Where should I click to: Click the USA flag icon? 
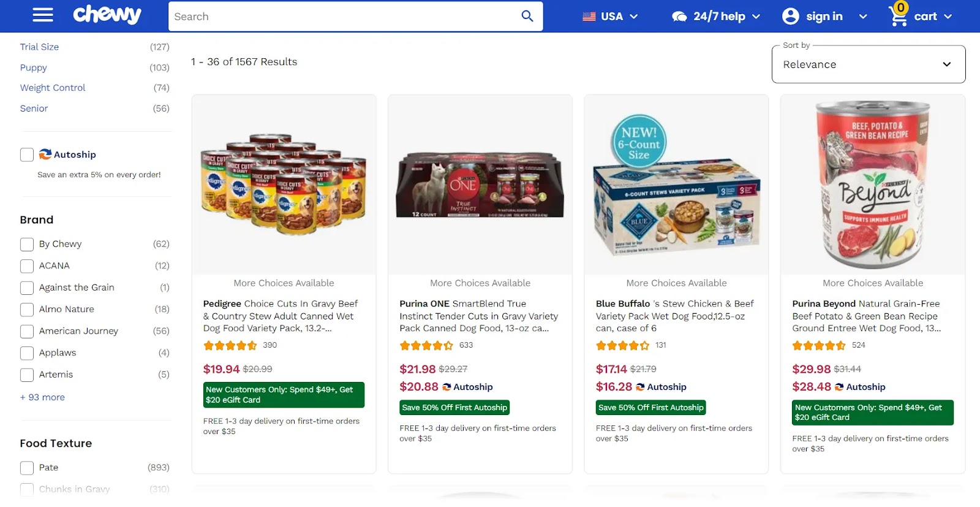(590, 17)
